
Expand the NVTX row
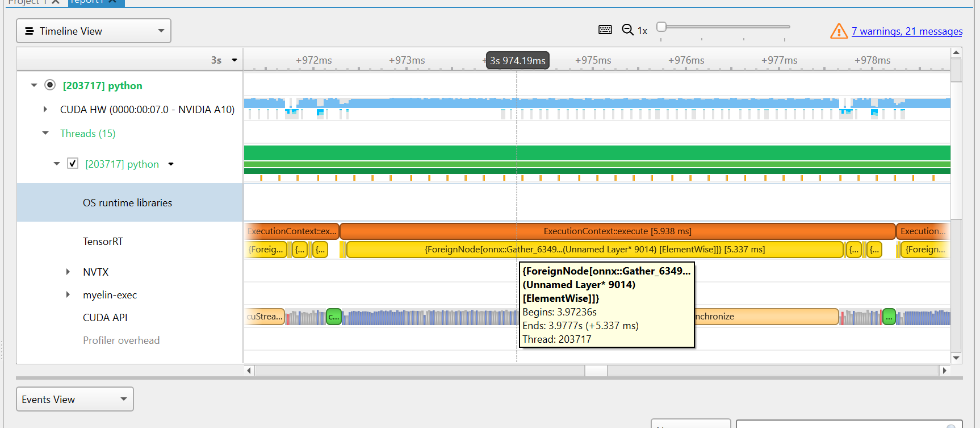[68, 272]
